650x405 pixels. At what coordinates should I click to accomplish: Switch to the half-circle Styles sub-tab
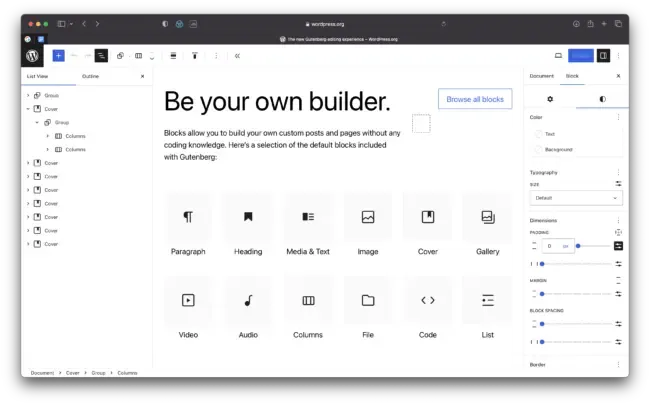pyautogui.click(x=602, y=99)
